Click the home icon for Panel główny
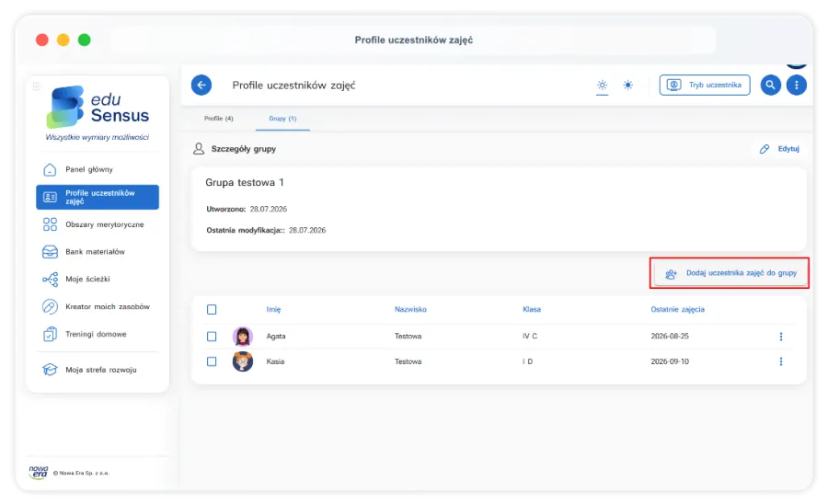828x504 pixels. [x=50, y=169]
